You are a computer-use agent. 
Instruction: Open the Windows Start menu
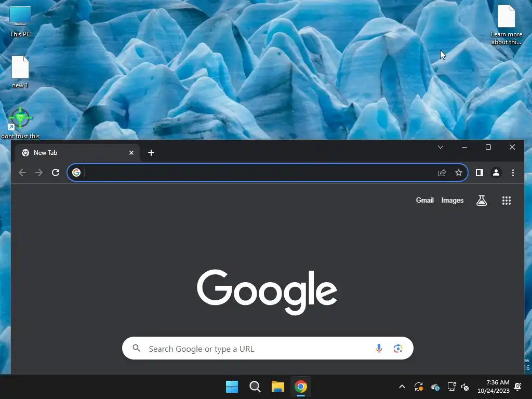(x=232, y=387)
